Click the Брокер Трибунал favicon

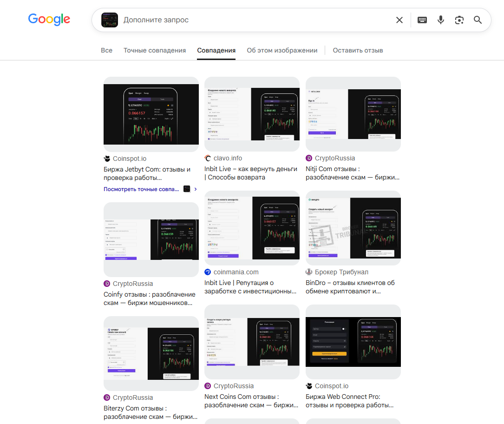[x=309, y=272]
